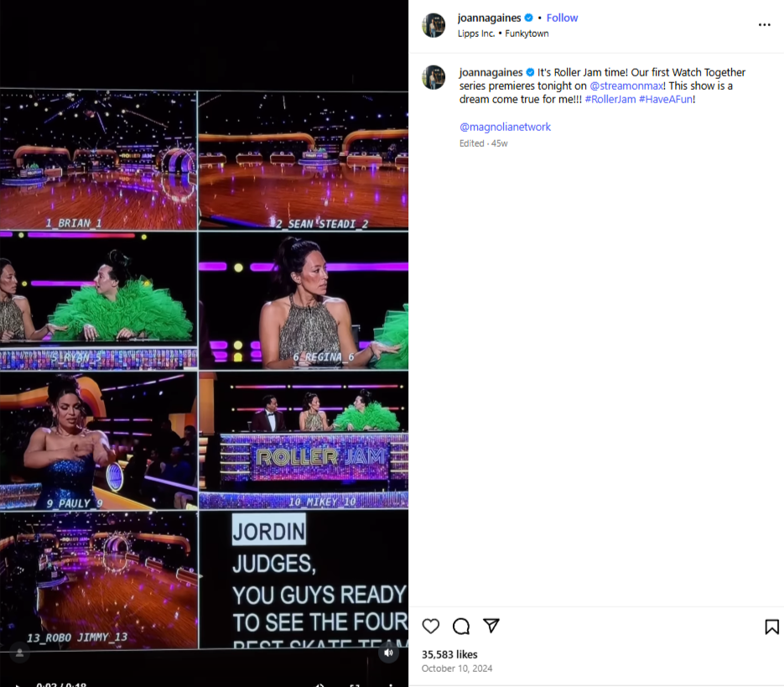
Task: Visit the @magnolianetwork mention
Action: [x=505, y=128]
